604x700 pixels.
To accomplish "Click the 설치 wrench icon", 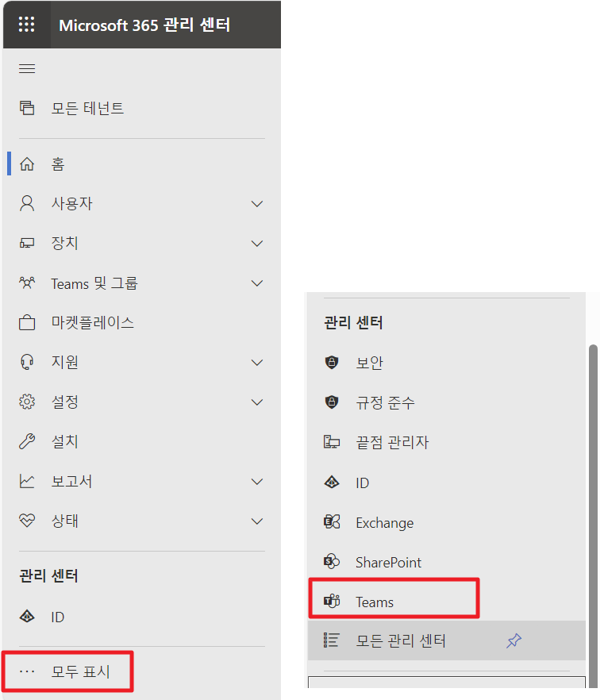I will coord(27,441).
